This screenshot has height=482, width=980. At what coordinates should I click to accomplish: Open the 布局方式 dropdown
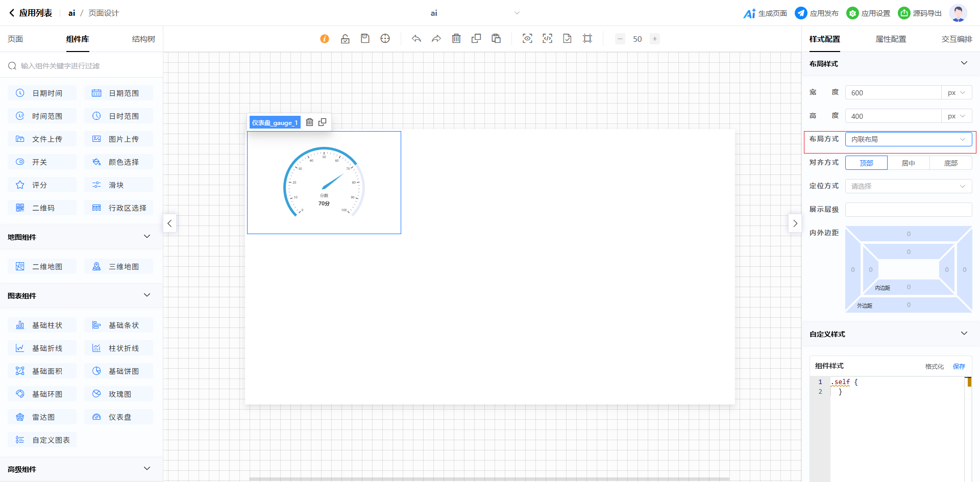click(908, 139)
